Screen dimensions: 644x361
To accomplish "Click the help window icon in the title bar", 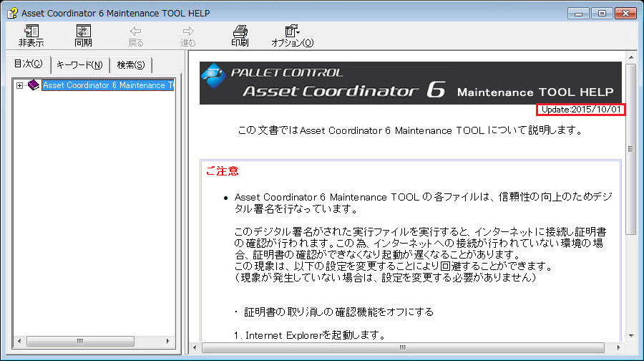I will click(12, 13).
